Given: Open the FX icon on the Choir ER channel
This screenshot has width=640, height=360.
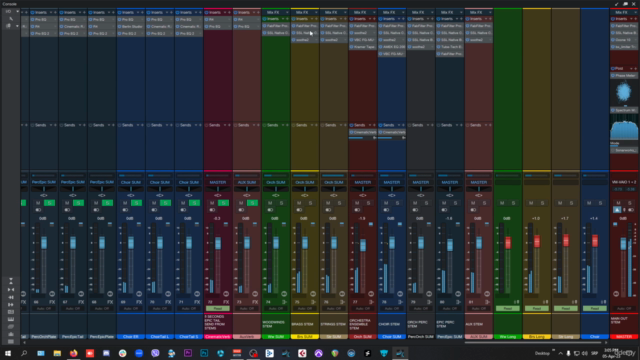Looking at the screenshot, I should 139,302.
